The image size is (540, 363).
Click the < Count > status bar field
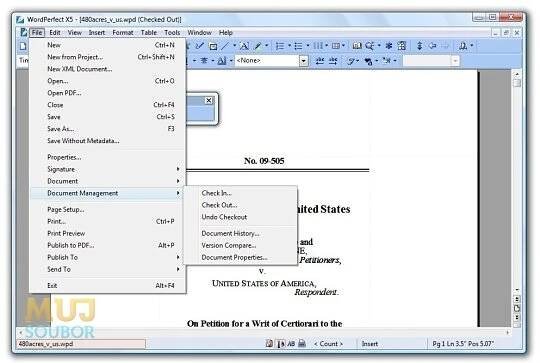pos(328,344)
